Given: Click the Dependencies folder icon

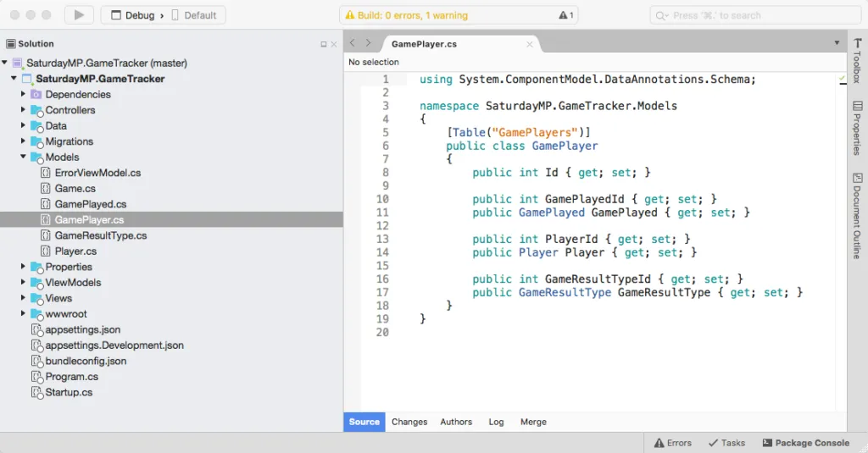Looking at the screenshot, I should 36,95.
